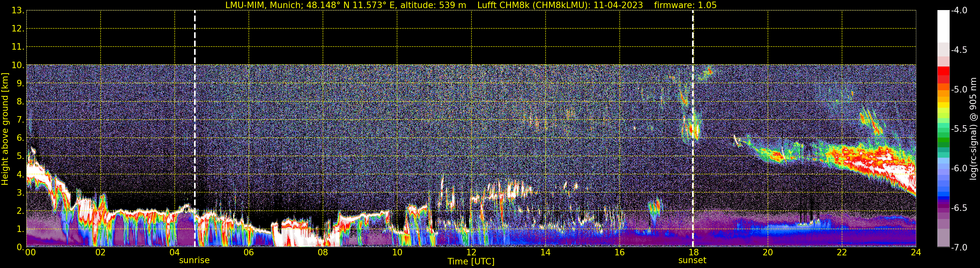The height and width of the screenshot is (268, 980).
Task: Click the '06' tick label on the time axis
Action: point(249,253)
